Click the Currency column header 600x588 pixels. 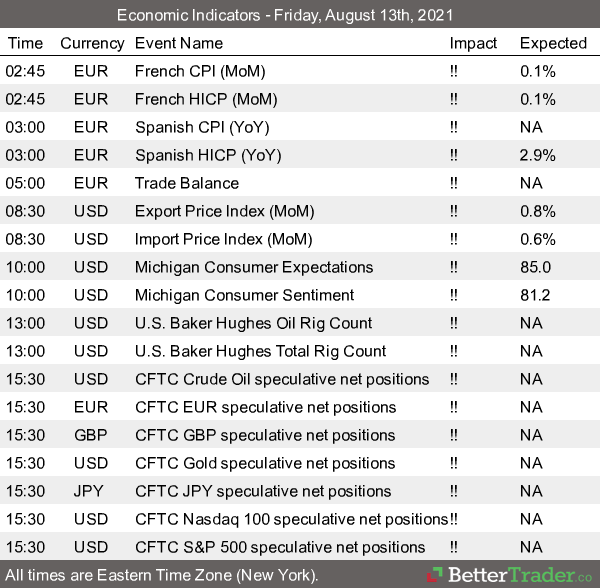(x=92, y=43)
